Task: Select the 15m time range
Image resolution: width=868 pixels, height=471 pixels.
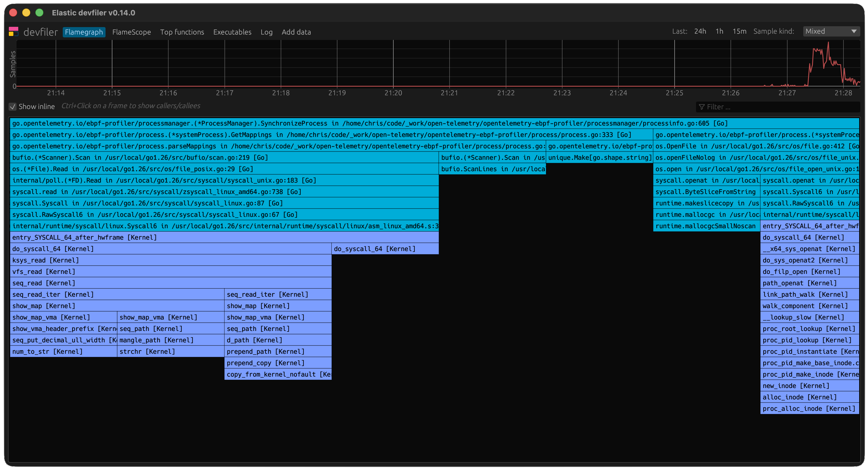Action: [x=740, y=31]
